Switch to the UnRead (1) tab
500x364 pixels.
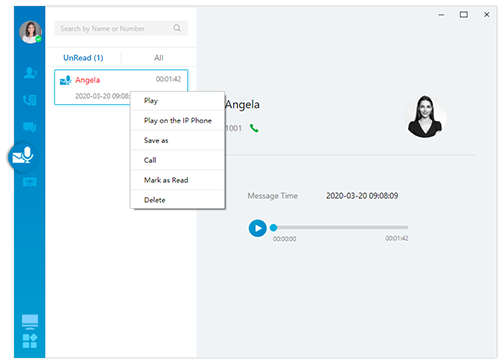coord(83,58)
